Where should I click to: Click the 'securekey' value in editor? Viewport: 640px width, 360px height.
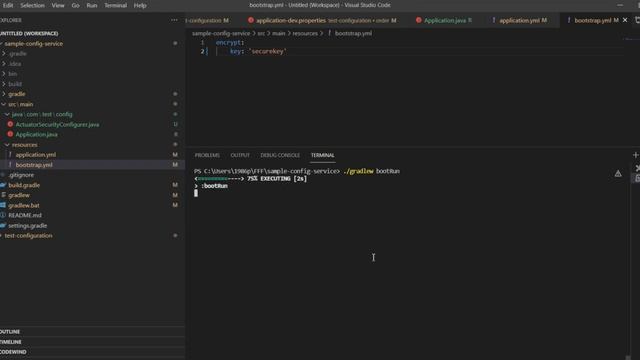[x=268, y=51]
